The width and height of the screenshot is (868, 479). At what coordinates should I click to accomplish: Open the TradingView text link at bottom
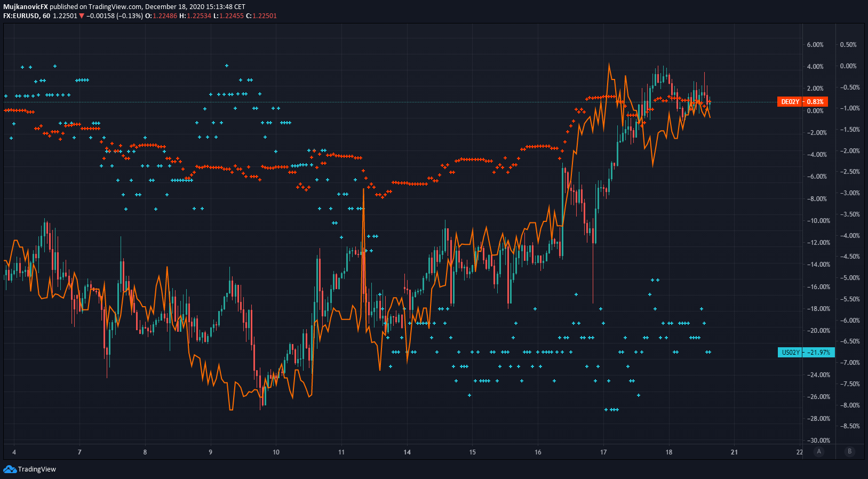pyautogui.click(x=37, y=469)
